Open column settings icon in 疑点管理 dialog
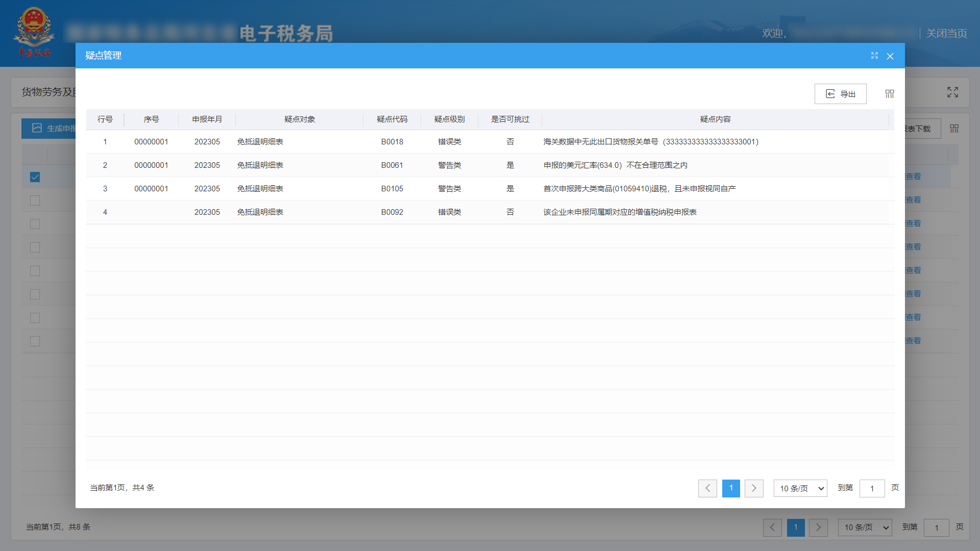The image size is (980, 551). pyautogui.click(x=890, y=94)
